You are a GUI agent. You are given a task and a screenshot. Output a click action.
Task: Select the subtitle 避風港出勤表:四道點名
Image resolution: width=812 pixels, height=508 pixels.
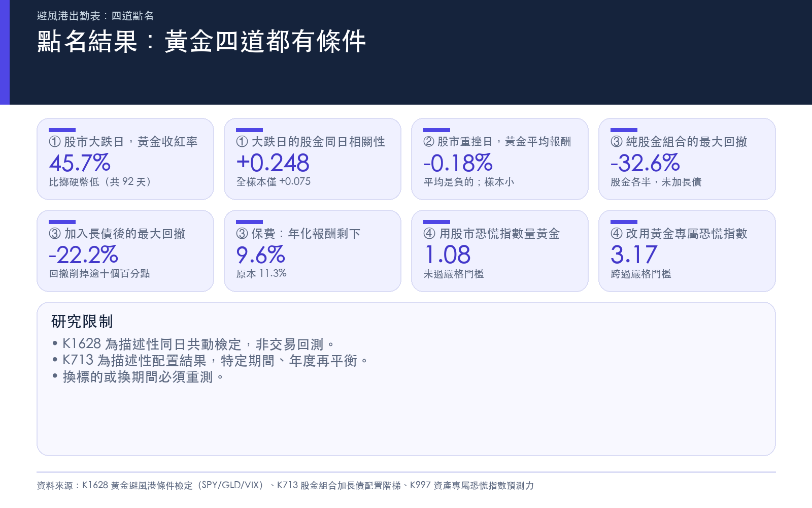95,16
